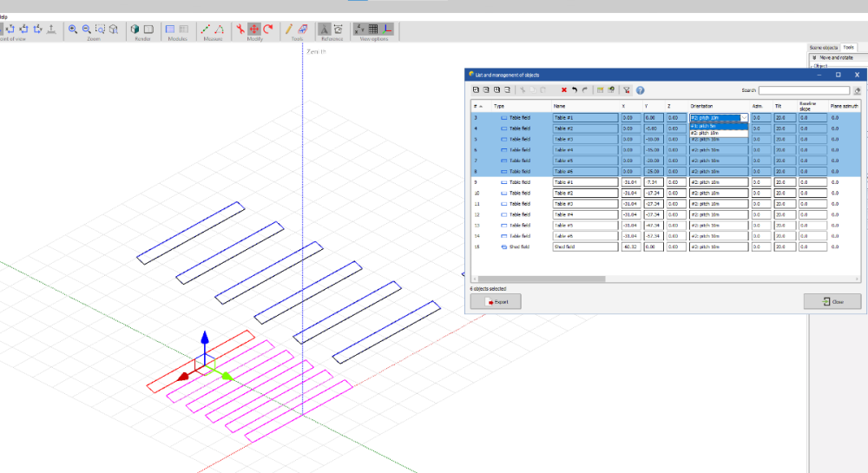The image size is (868, 473).
Task: Switch to the Scene objects tab
Action: pos(824,47)
